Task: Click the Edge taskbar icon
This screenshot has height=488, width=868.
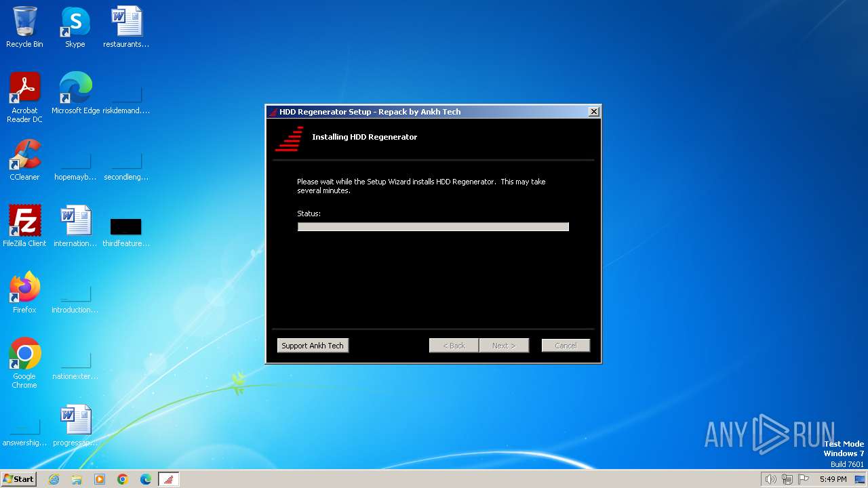Action: coord(146,479)
